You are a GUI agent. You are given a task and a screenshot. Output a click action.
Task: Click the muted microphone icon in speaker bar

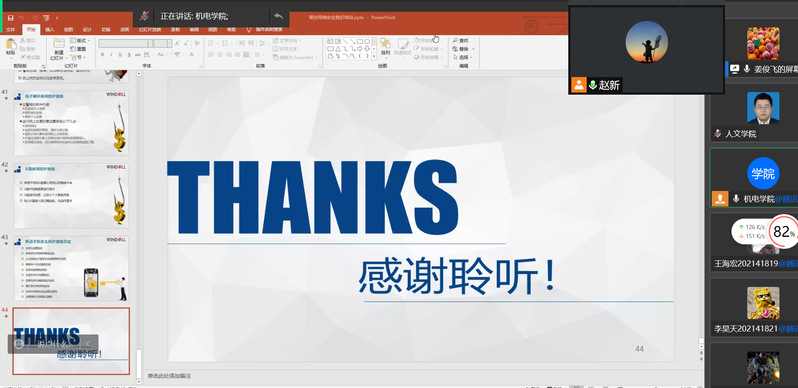point(145,16)
